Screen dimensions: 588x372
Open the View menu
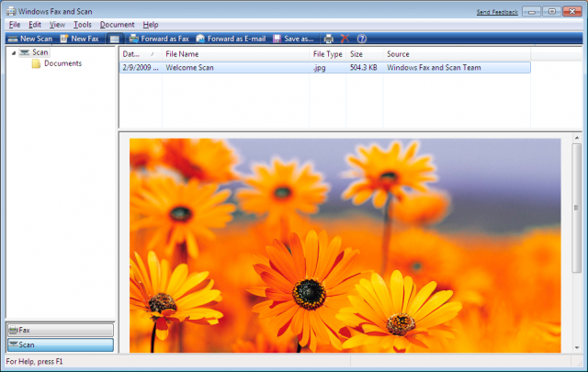57,25
